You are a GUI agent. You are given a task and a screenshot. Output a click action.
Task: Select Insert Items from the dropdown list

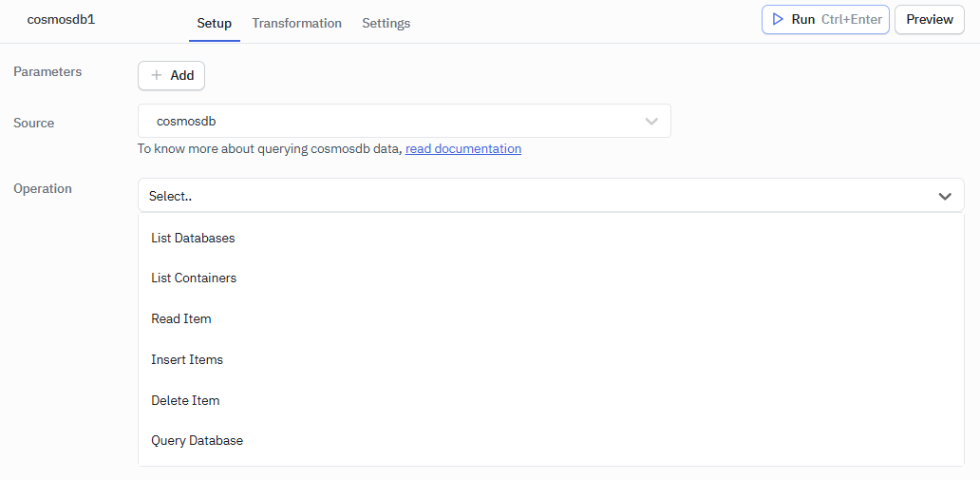(187, 359)
